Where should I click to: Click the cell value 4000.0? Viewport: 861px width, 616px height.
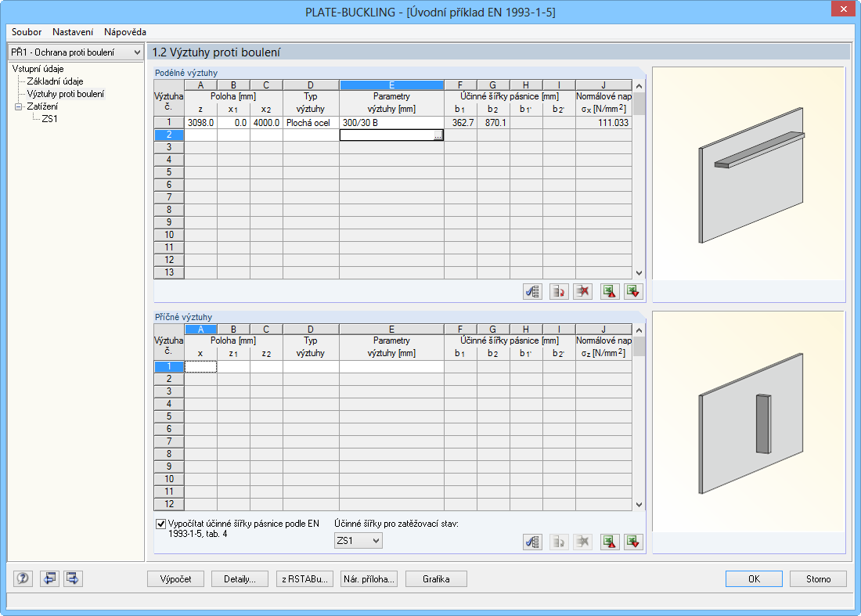coord(266,122)
